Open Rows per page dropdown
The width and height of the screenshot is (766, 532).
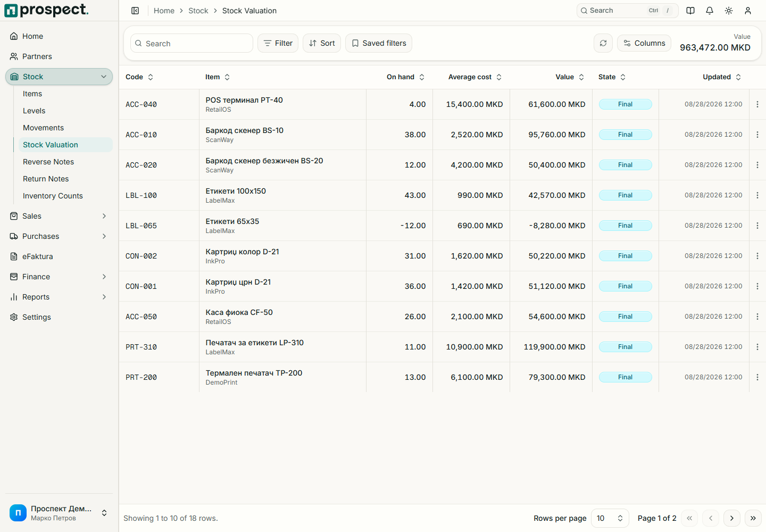pos(610,518)
